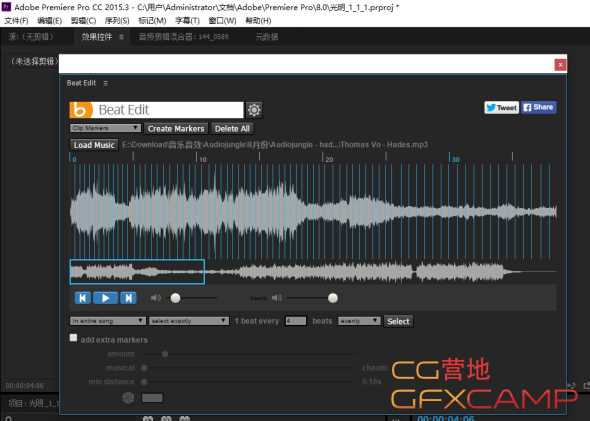Screen dimensions: 590x421
Task: Open Beat Edit settings gear
Action: click(254, 110)
